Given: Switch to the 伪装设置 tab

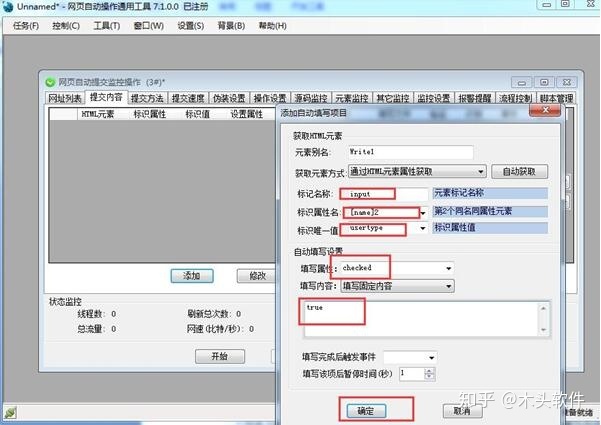Looking at the screenshot, I should [229, 98].
